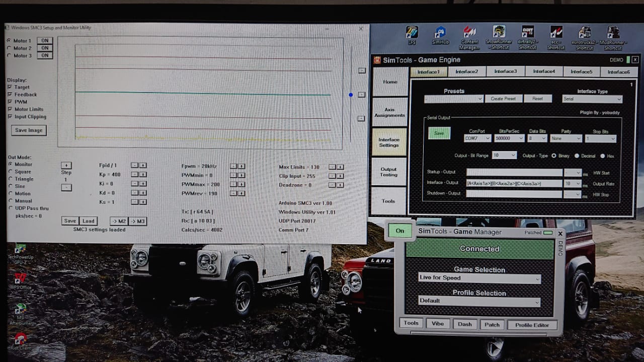Switch to the Interface3 tab

[x=506, y=71]
